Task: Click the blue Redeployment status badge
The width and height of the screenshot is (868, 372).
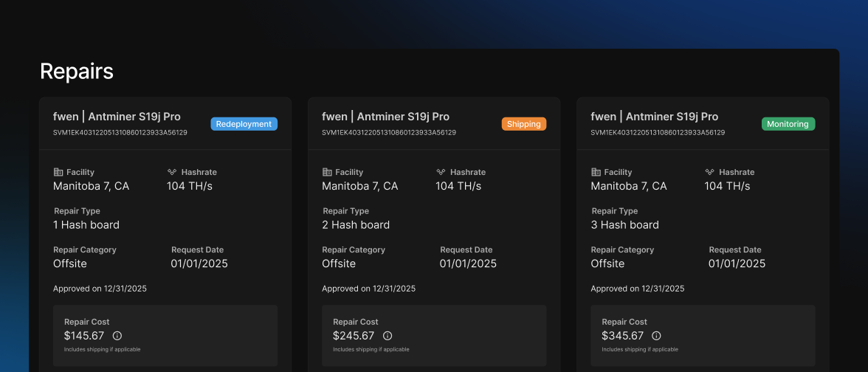Action: tap(244, 124)
